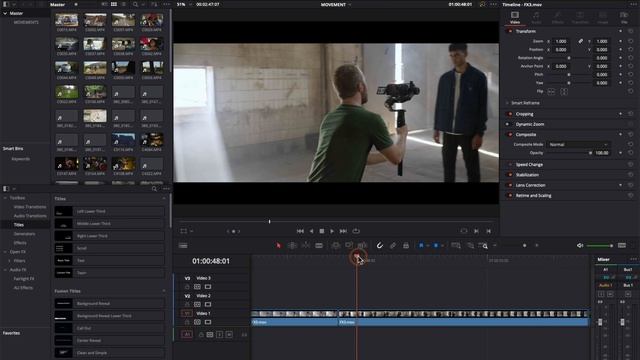
Task: Click the blue Flag icon
Action: [421, 245]
